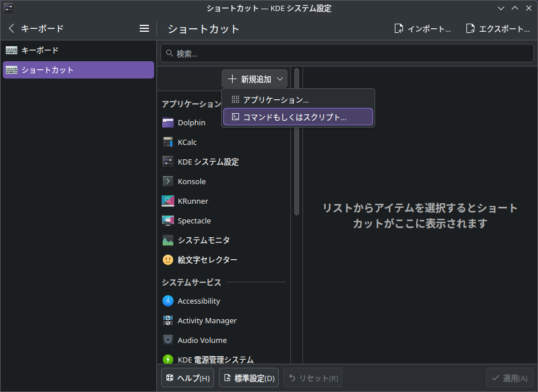This screenshot has height=392, width=538.
Task: Select Activity Manager under システムサービス
Action: (x=224, y=320)
